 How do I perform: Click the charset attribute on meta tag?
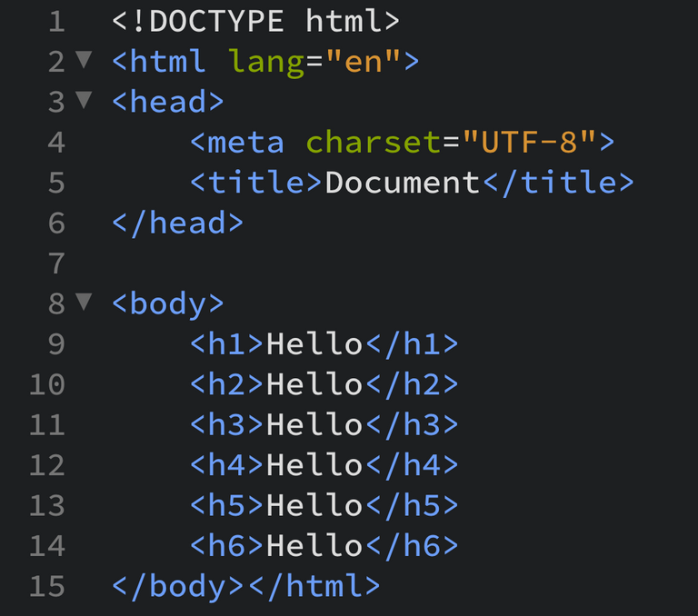(x=374, y=142)
